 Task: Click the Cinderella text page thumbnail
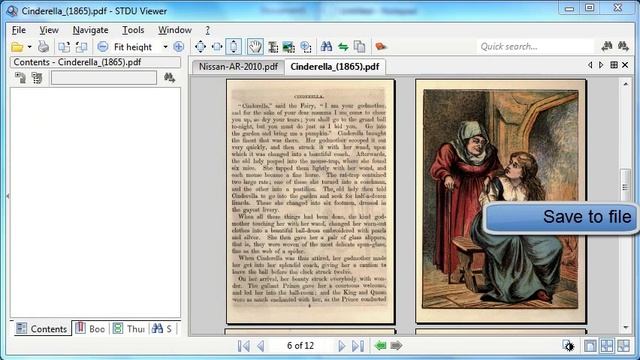(x=310, y=202)
